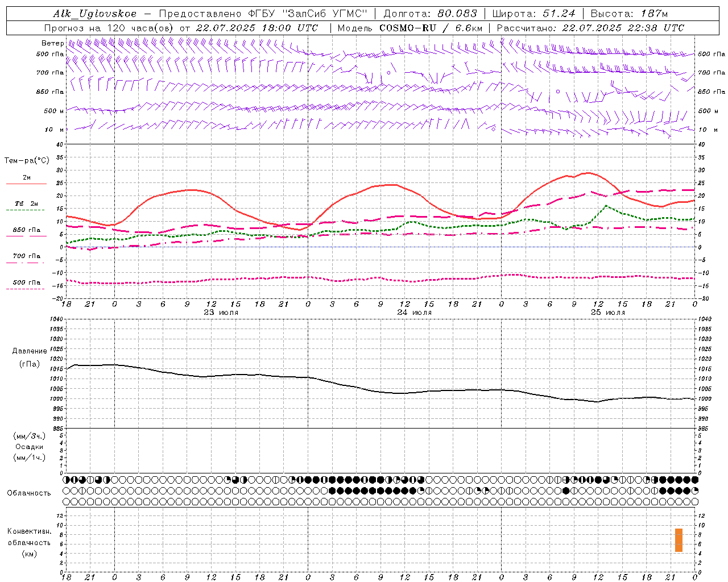Click the Конвективн. облачность panel label
Screen dimensions: 728x582
click(29, 537)
